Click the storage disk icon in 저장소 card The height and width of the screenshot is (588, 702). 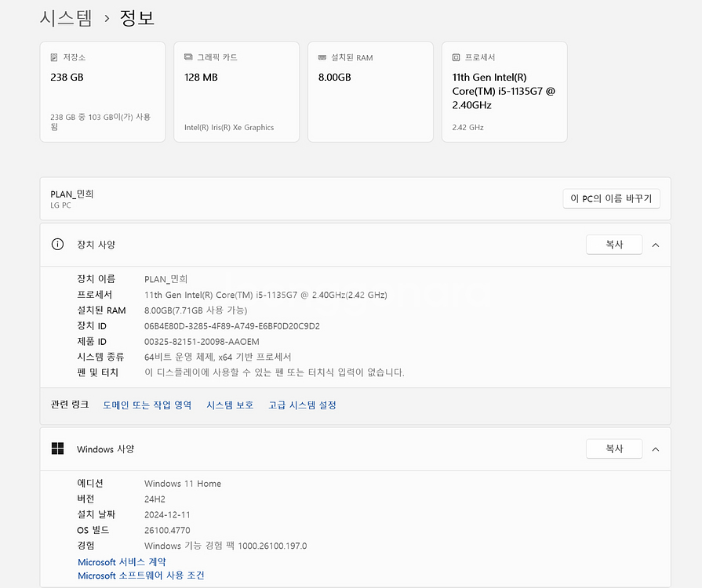(x=54, y=57)
